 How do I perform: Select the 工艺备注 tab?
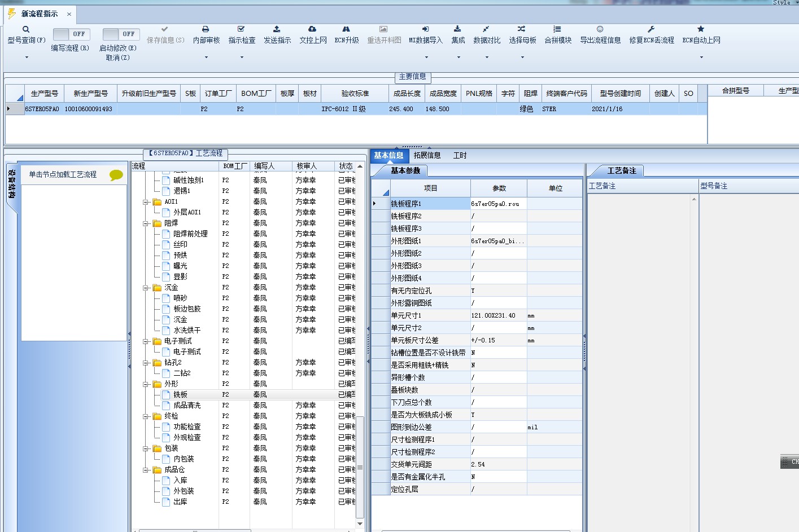click(x=622, y=170)
